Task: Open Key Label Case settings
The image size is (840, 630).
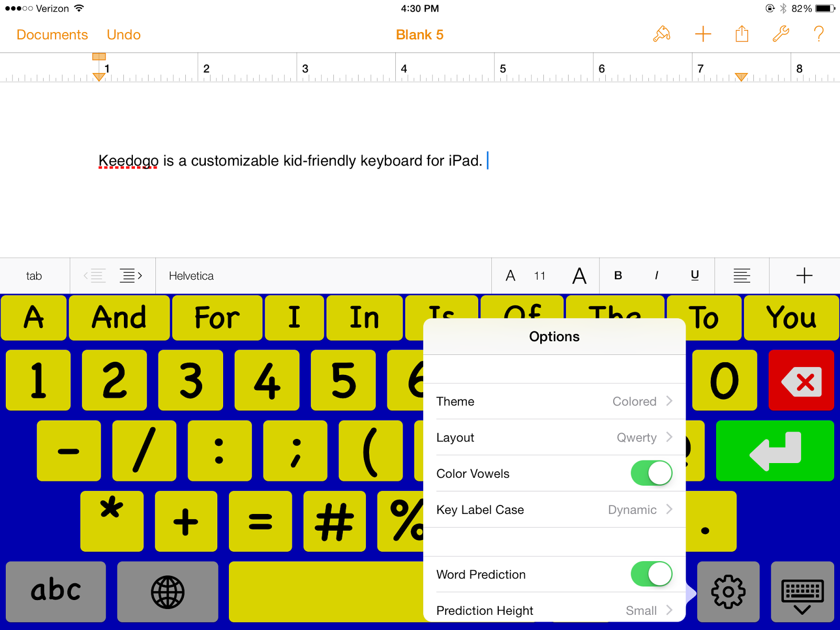Action: (x=554, y=509)
